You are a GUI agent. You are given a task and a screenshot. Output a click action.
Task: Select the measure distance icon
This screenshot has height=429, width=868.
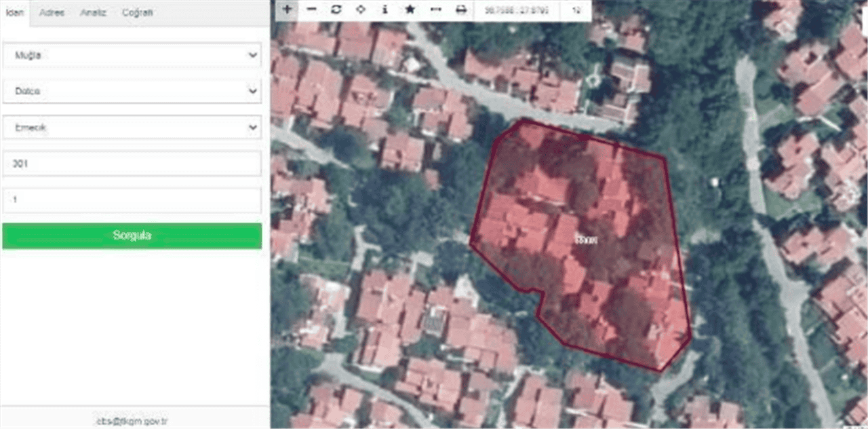tap(435, 10)
